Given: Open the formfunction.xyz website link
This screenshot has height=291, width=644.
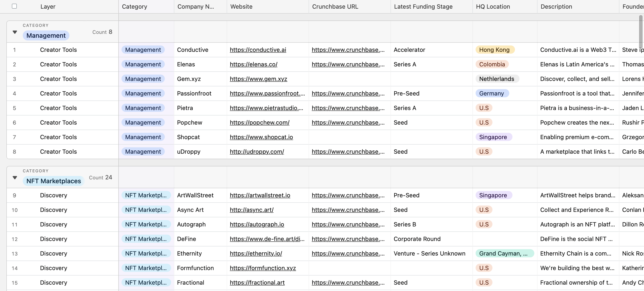Looking at the screenshot, I should coord(263,268).
